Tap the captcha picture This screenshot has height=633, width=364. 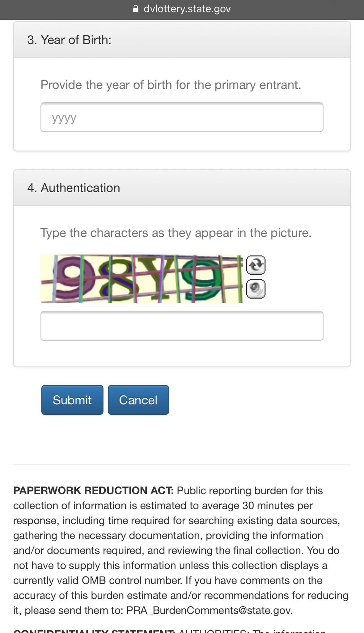[x=142, y=279]
